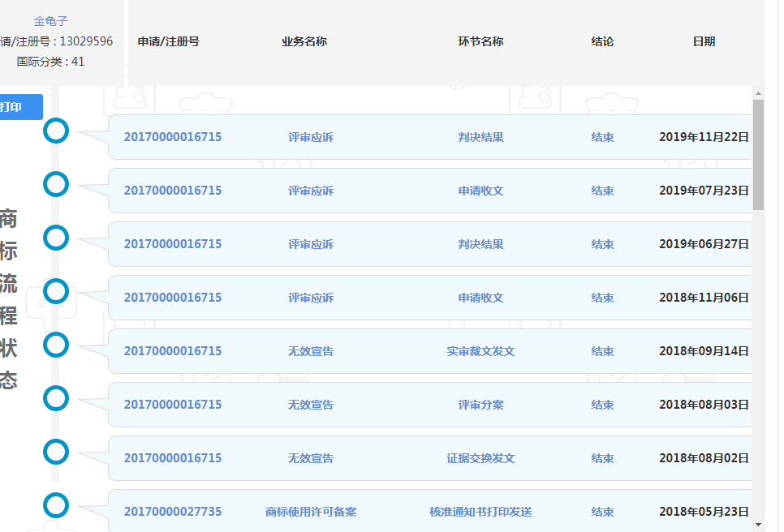Click the timeline node next to 申请收文 dated 2019年07月23日
This screenshot has height=532, width=784.
(55, 184)
